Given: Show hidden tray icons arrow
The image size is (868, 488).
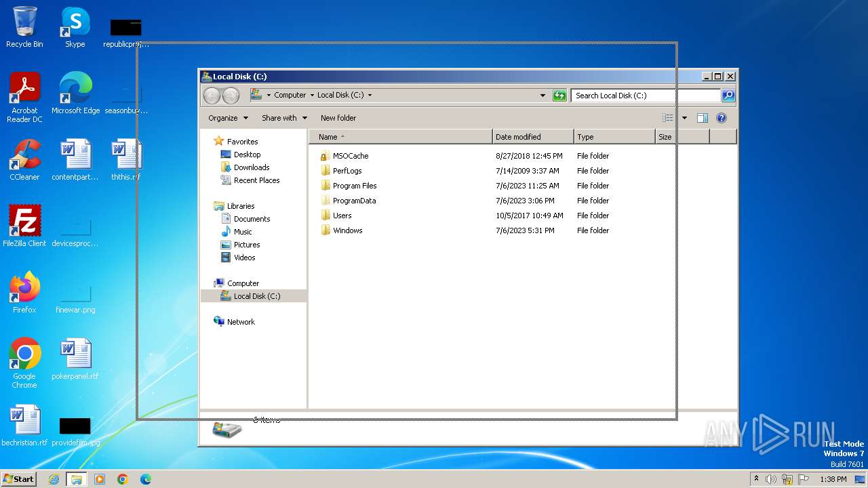Looking at the screenshot, I should click(756, 479).
